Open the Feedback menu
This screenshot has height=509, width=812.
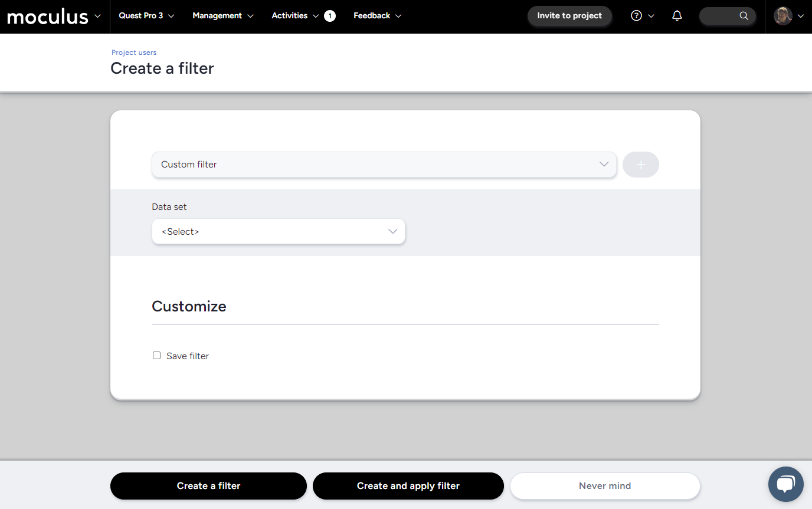point(377,16)
